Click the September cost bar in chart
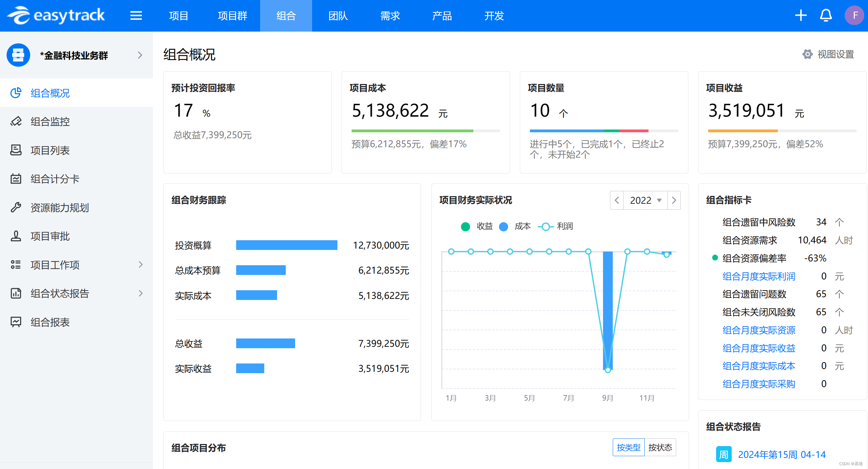 pyautogui.click(x=608, y=311)
